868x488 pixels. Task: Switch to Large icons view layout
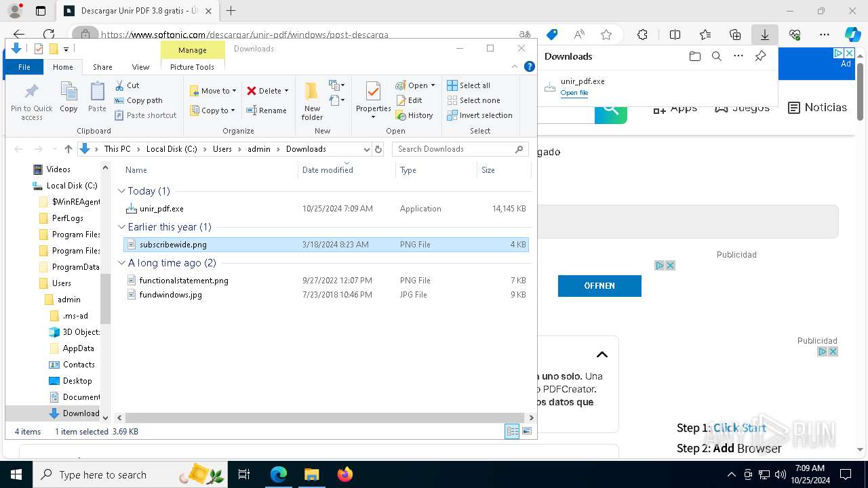tap(527, 431)
